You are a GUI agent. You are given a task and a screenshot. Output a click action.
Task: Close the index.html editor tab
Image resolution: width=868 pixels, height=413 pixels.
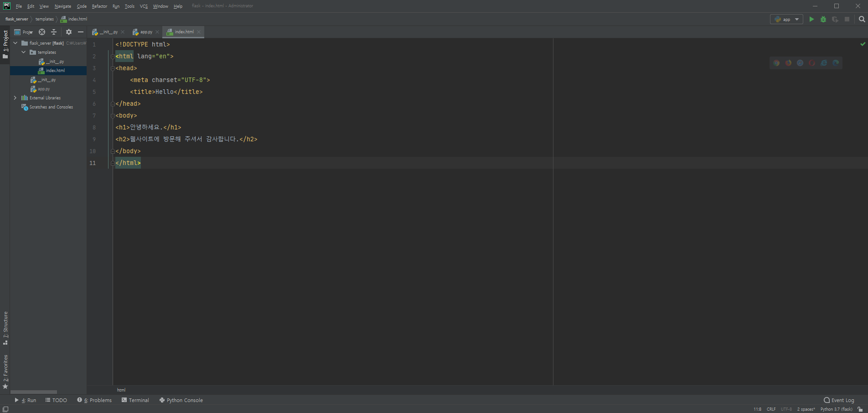(199, 32)
